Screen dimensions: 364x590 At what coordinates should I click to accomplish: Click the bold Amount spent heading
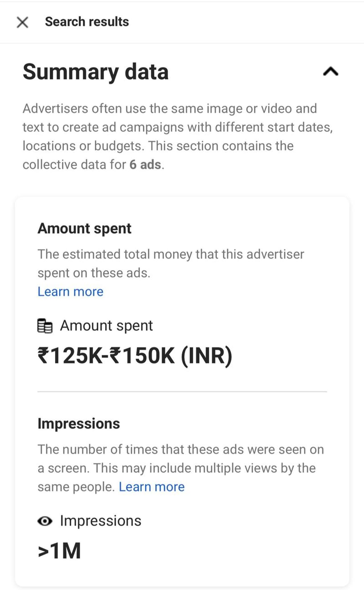coord(84,229)
